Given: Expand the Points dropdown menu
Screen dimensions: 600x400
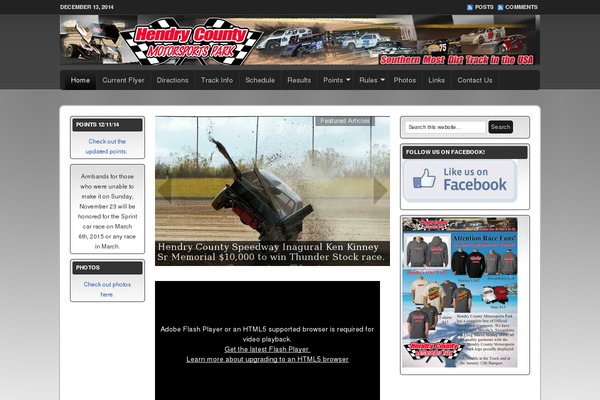Looking at the screenshot, I should (336, 80).
